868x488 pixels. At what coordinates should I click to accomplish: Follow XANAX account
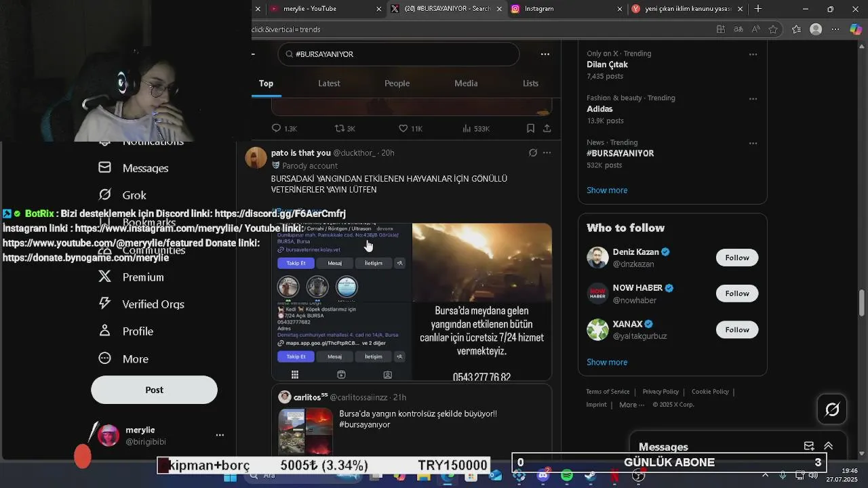pyautogui.click(x=737, y=329)
